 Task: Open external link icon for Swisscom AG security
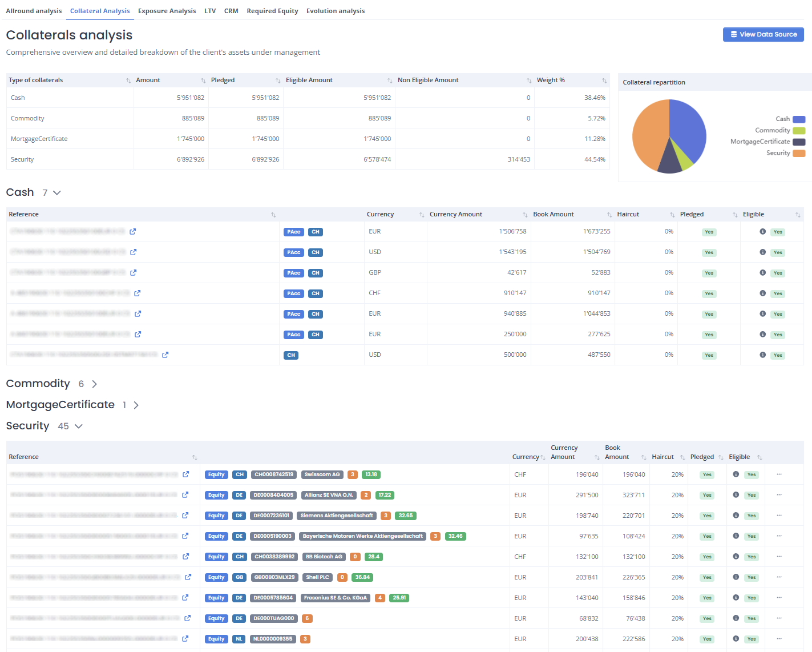(x=185, y=474)
